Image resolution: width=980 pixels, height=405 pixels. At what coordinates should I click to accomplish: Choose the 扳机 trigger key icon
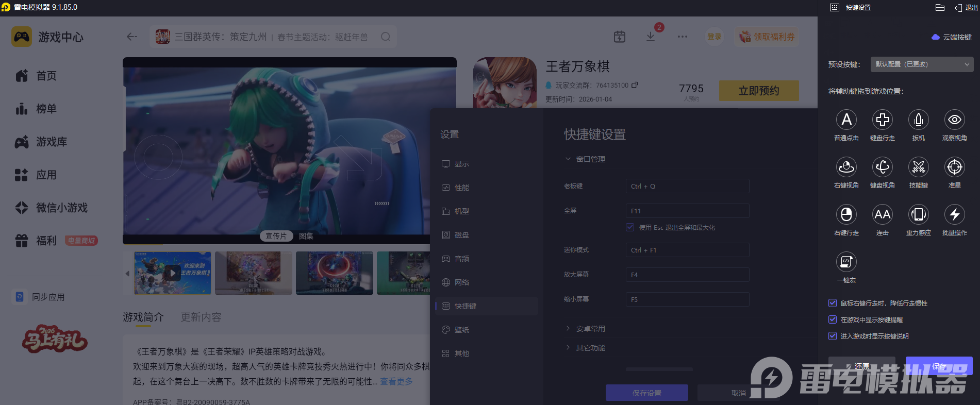pos(919,120)
